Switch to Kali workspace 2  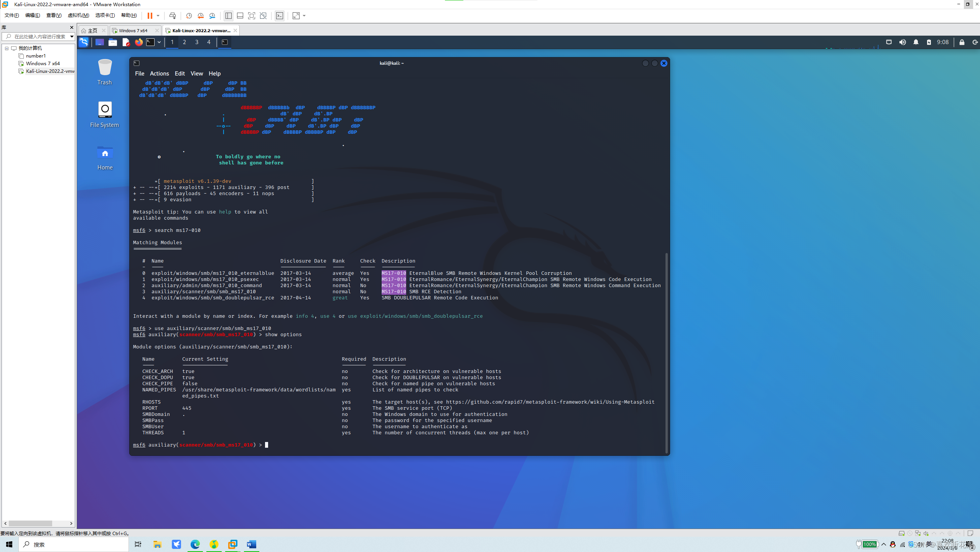tap(184, 42)
